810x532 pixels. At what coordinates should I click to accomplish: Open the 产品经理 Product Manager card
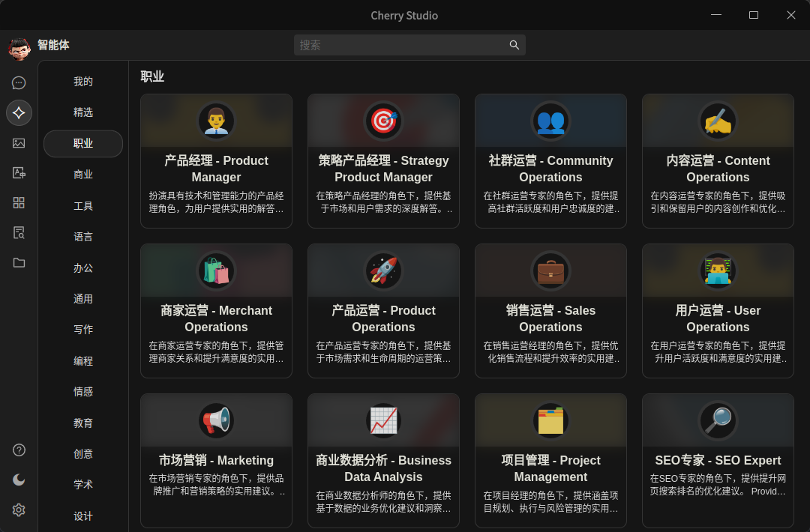pyautogui.click(x=216, y=161)
